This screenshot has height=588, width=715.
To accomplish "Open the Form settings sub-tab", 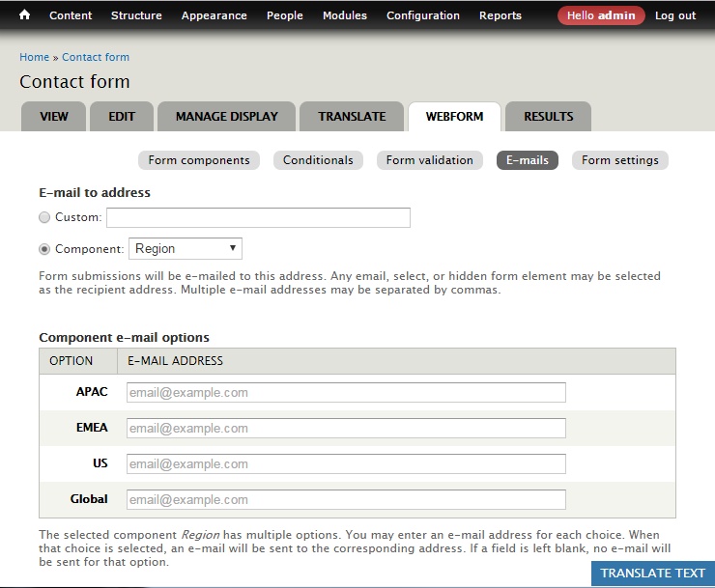I will coord(620,160).
